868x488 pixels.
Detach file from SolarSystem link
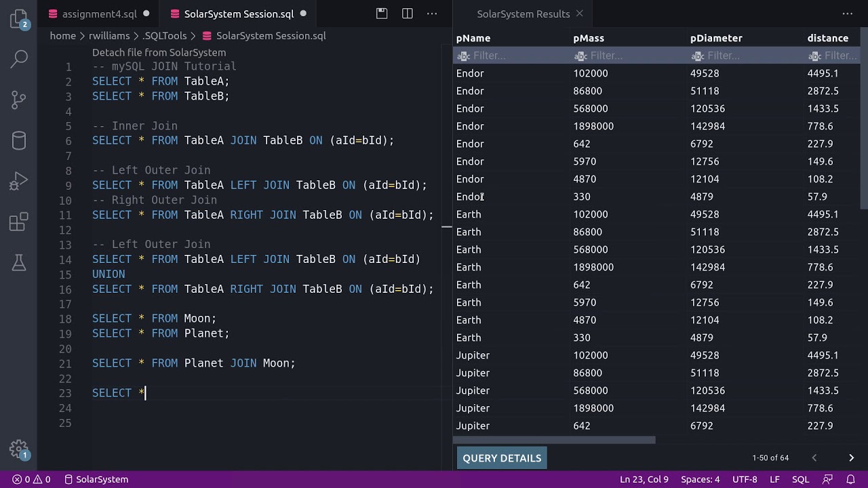coord(159,52)
